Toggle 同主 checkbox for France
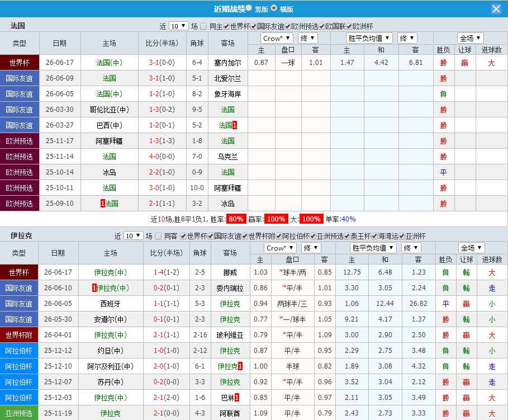 tap(203, 26)
